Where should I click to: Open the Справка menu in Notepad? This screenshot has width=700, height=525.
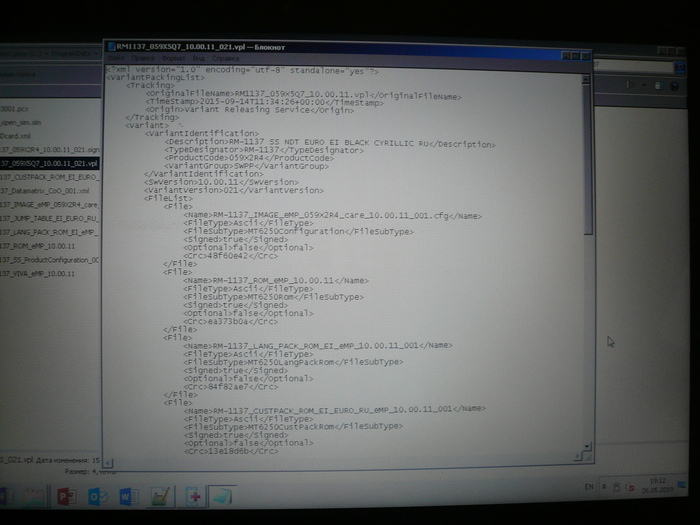(225, 58)
